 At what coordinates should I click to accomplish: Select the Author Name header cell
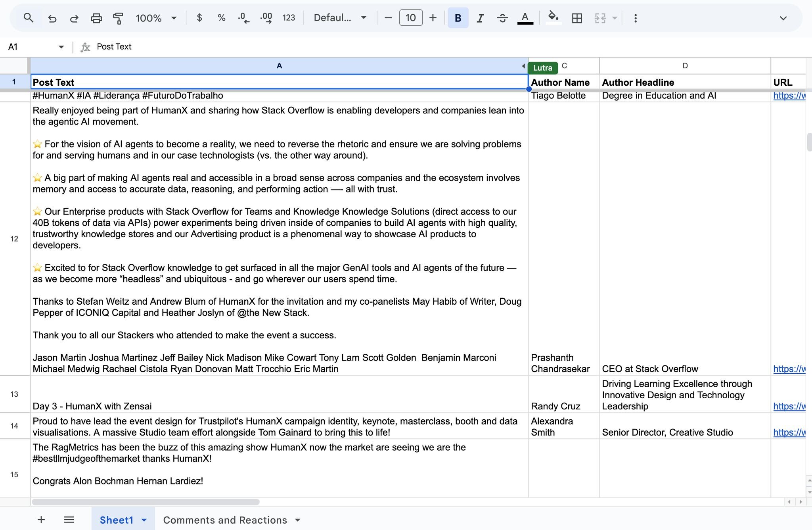click(564, 82)
